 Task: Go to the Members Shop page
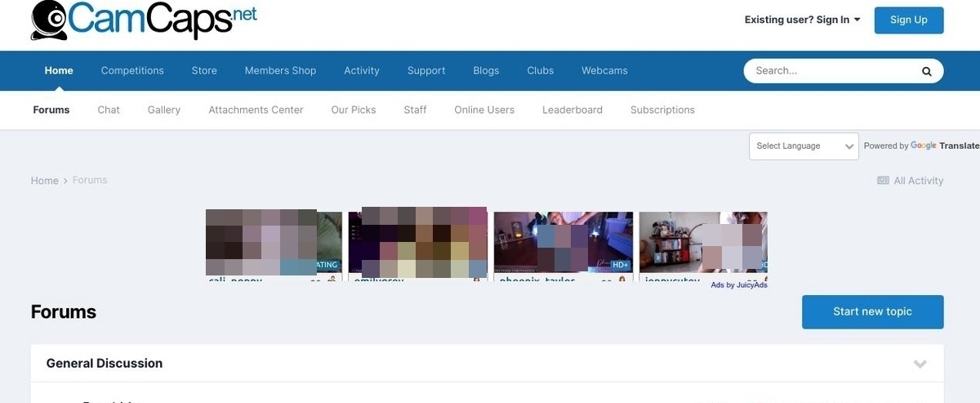(280, 70)
